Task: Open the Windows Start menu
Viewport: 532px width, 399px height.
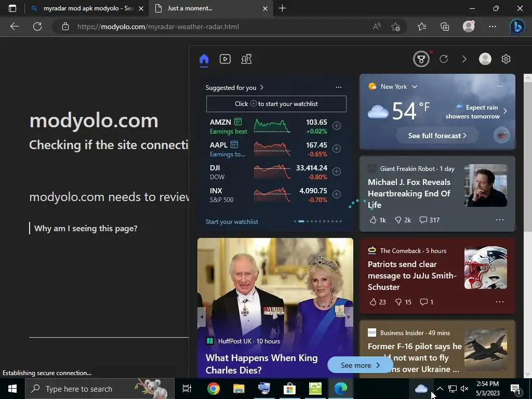Action: pos(12,389)
